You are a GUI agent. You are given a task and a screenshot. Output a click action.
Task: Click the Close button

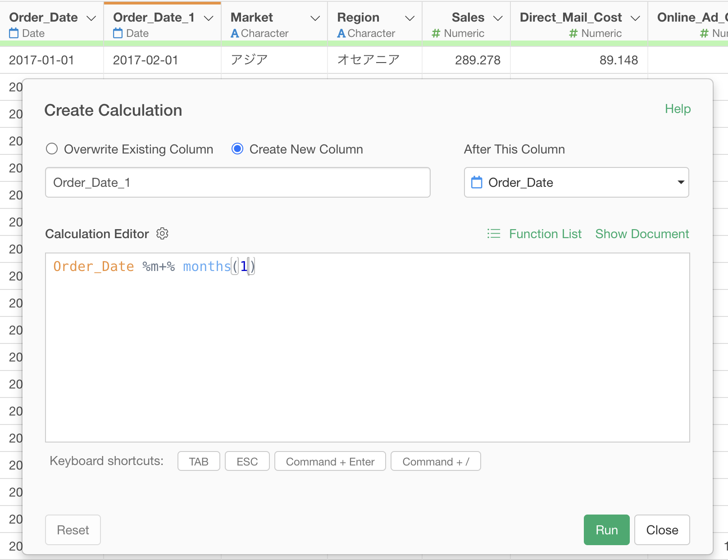(x=662, y=530)
